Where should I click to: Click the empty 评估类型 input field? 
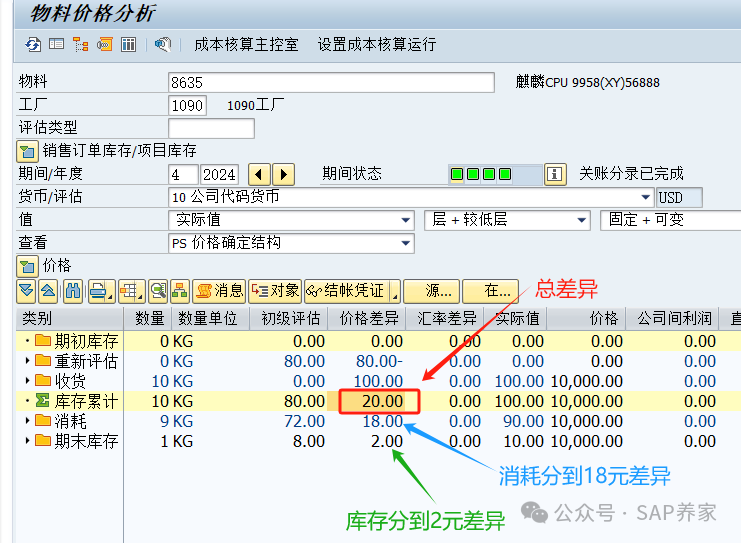tap(211, 128)
